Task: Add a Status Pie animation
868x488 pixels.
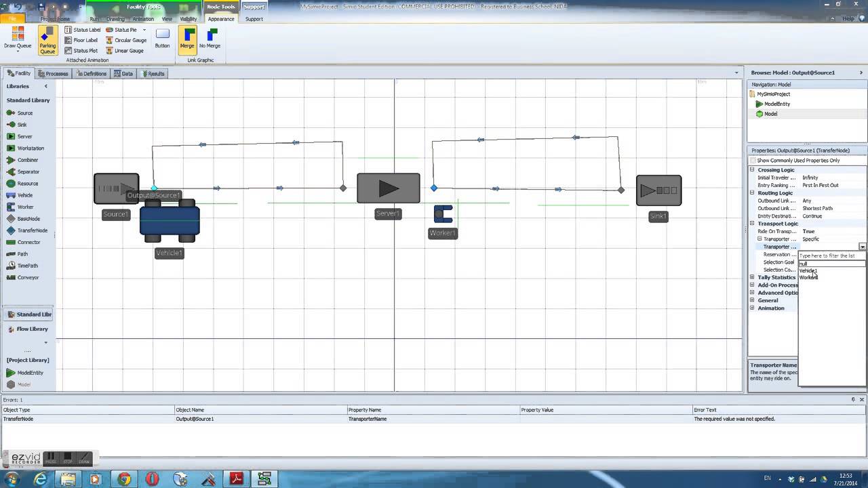Action: click(121, 30)
